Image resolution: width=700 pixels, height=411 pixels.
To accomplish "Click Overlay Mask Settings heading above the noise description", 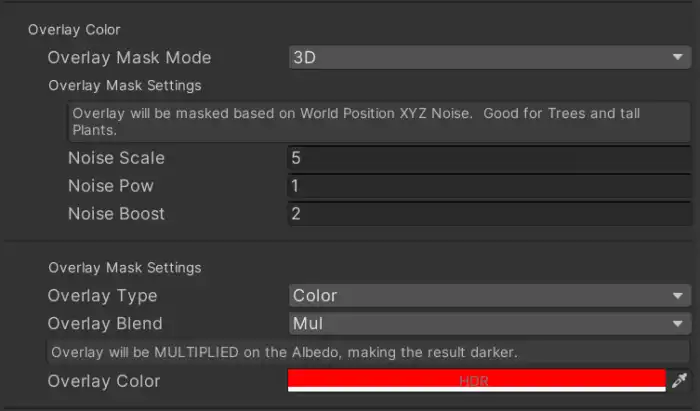I will click(124, 86).
